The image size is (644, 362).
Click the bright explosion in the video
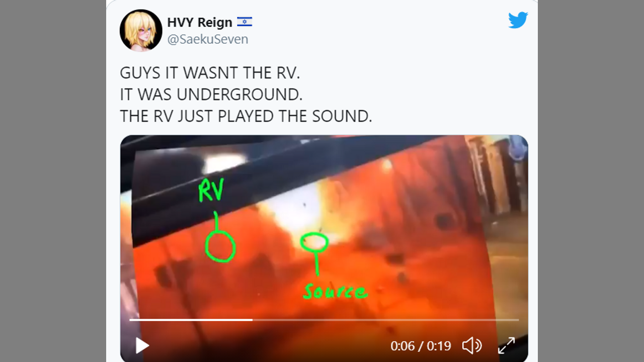click(302, 211)
